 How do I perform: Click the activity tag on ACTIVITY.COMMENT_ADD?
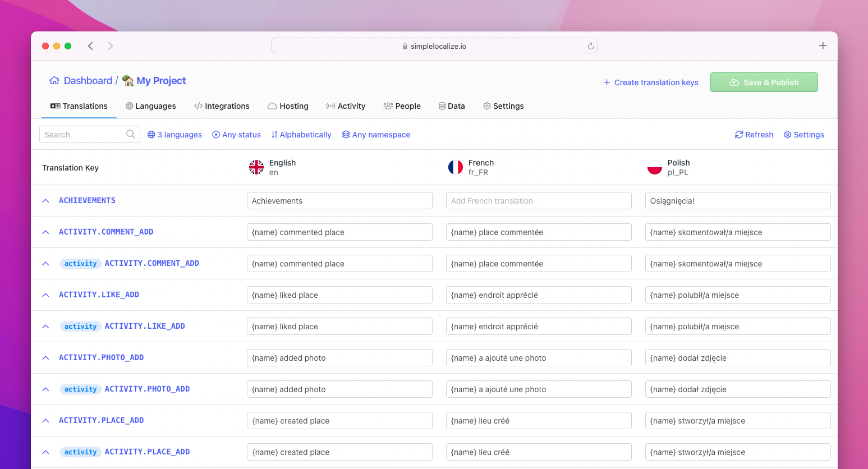tap(80, 264)
